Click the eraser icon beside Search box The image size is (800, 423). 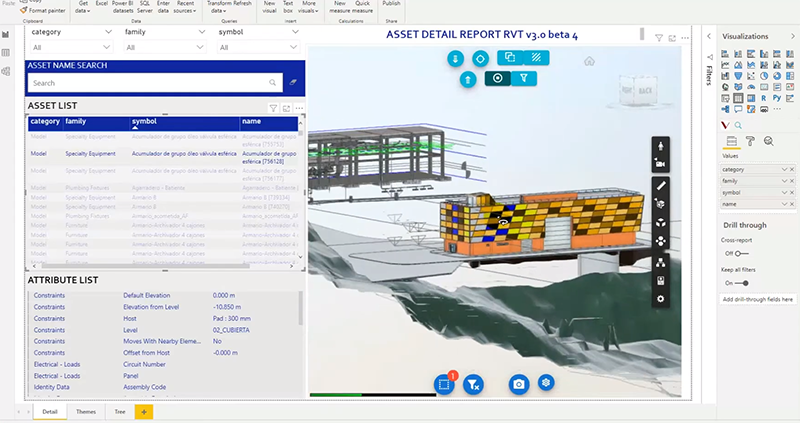click(293, 82)
